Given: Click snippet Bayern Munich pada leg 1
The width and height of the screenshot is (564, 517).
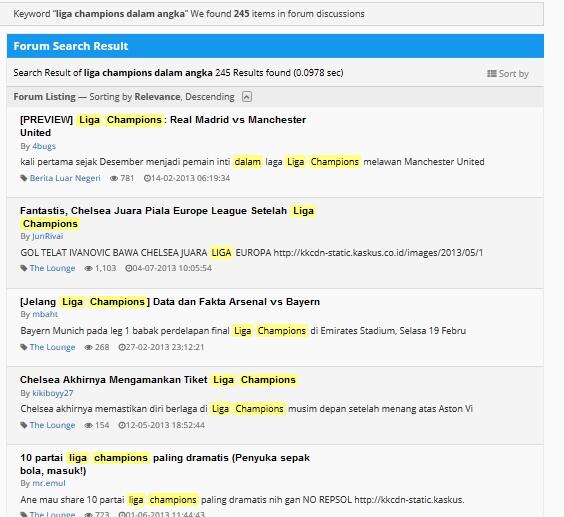Looking at the screenshot, I should [243, 331].
